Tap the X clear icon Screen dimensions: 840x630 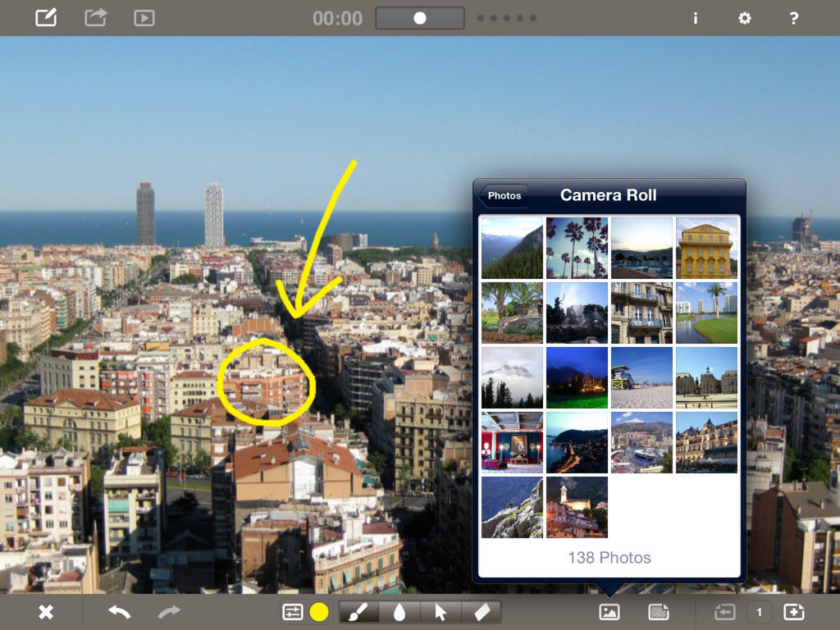point(46,612)
